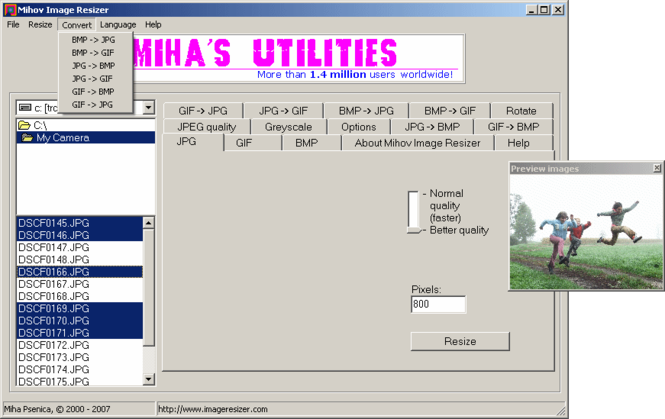Image resolution: width=665 pixels, height=419 pixels.
Task: Select file DSCF0166.JPG
Action: pos(80,272)
